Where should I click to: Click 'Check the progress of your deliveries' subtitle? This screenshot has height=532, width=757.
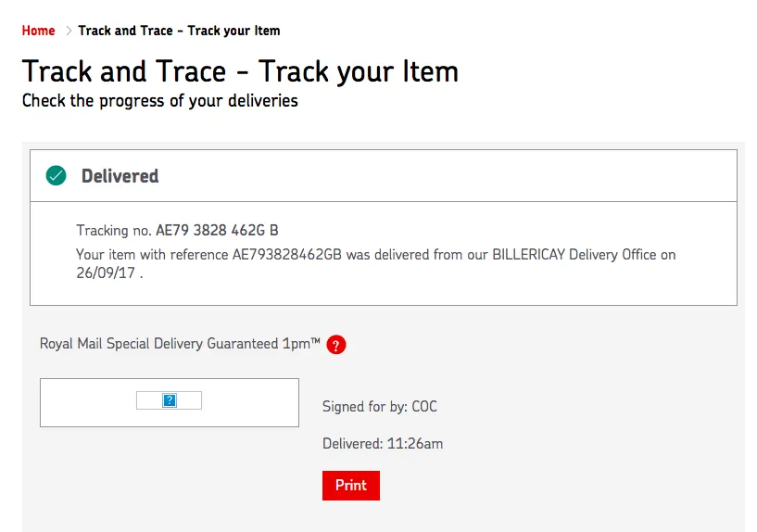tap(159, 100)
